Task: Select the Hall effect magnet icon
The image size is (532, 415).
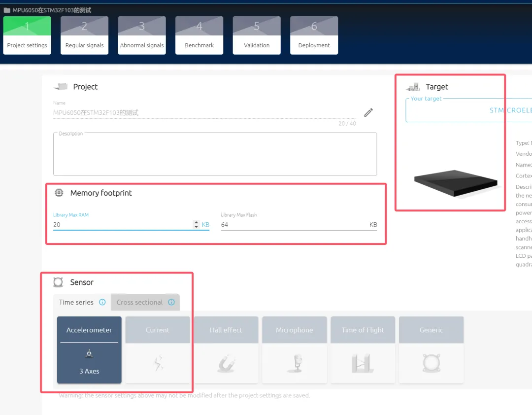Action: [226, 364]
